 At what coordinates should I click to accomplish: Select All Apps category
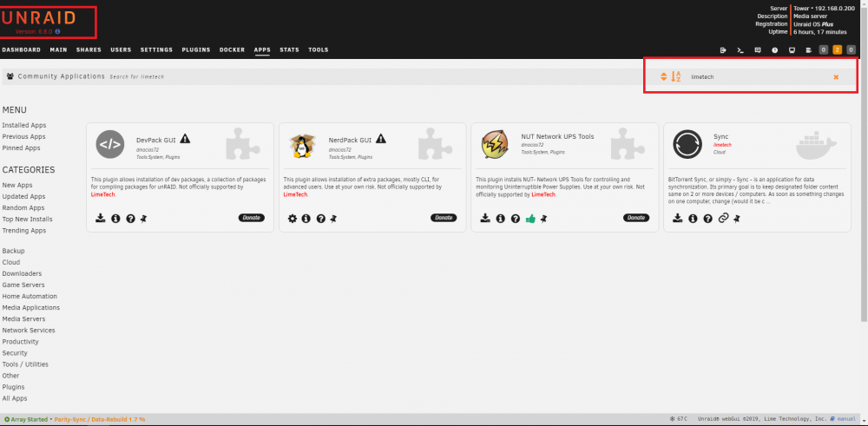coord(15,399)
